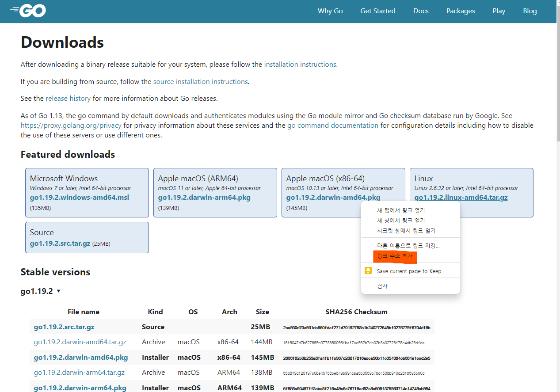
Task: Click the Downloads page heading
Action: (x=62, y=42)
